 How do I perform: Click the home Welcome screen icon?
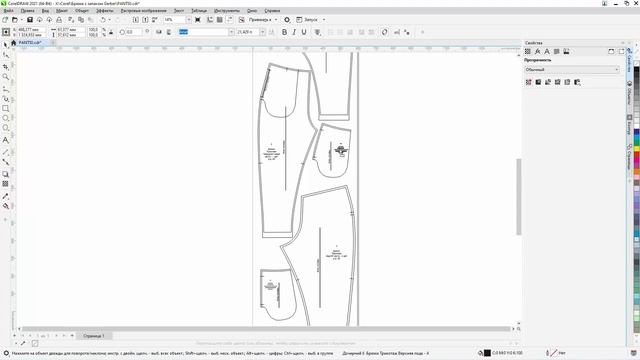tap(13, 42)
